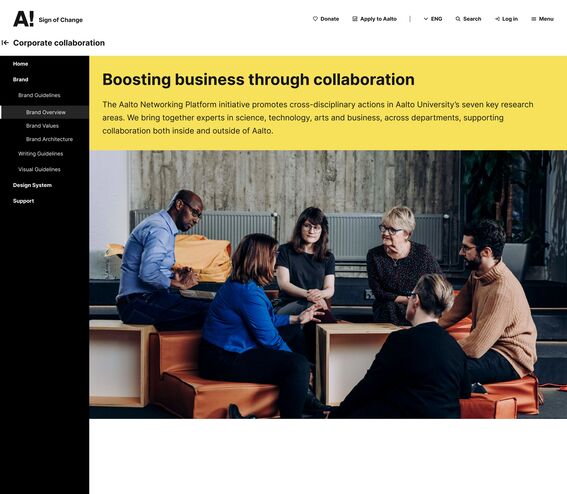Open Brand Architecture page
The width and height of the screenshot is (567, 494).
click(49, 139)
